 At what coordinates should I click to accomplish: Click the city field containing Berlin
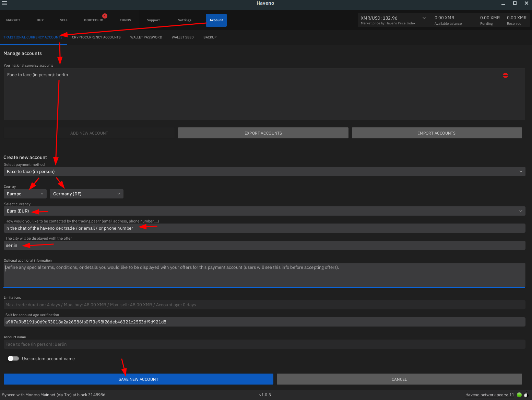(x=264, y=245)
